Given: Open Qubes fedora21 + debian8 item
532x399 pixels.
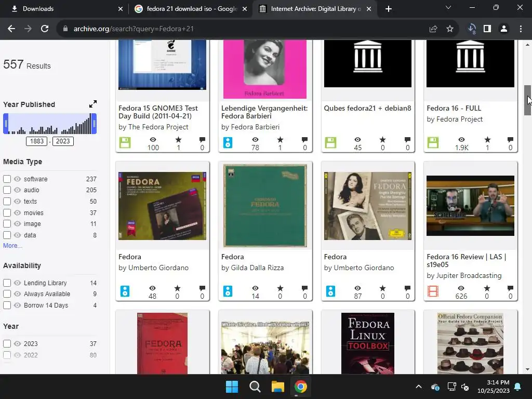Looking at the screenshot, I should (367, 108).
